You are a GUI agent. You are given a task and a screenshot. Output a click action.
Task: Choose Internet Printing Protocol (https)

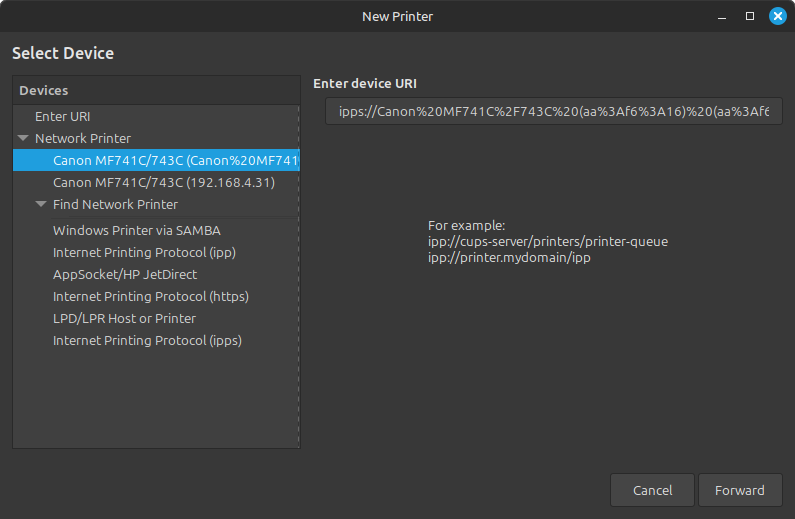pos(156,296)
